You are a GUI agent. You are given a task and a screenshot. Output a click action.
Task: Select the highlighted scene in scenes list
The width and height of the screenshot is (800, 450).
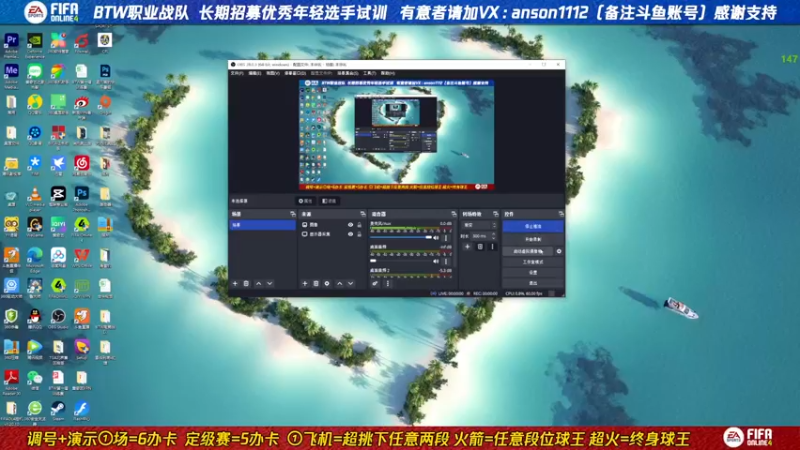click(262, 224)
